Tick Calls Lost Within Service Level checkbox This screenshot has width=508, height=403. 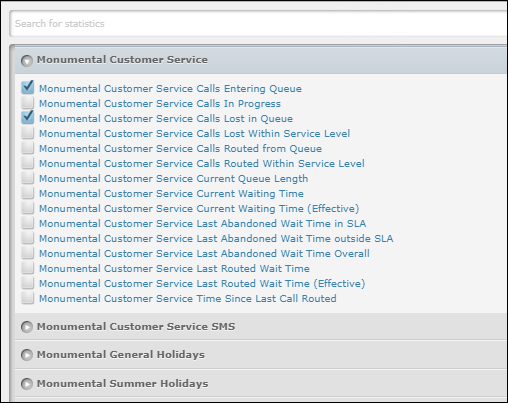[28, 133]
